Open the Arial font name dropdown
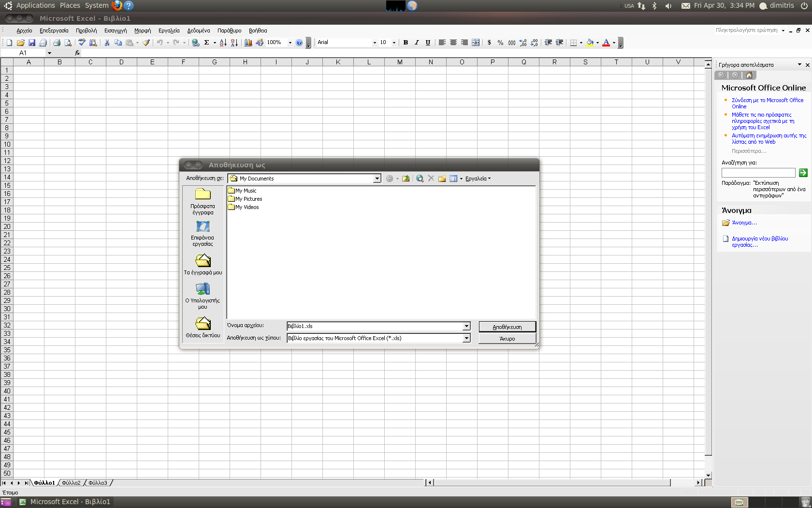The height and width of the screenshot is (508, 812). click(375, 43)
